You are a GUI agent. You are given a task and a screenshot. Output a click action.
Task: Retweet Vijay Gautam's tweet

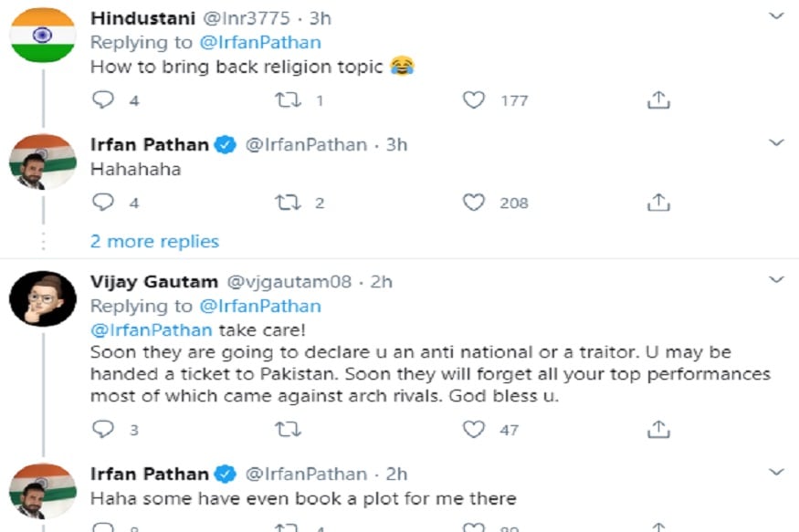288,430
